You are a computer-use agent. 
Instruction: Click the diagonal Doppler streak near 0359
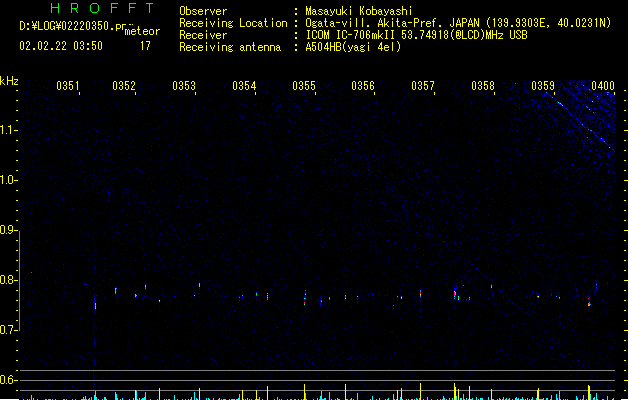click(580, 121)
